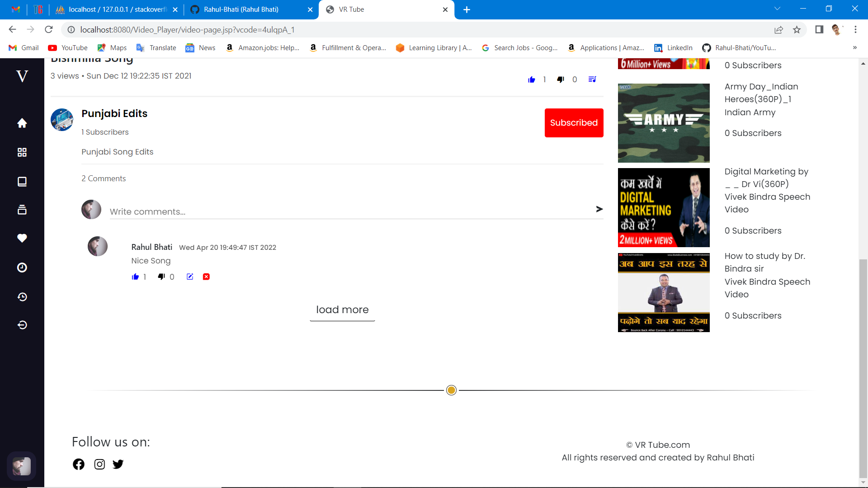Click the home icon in sidebar
Viewport: 868px width, 488px height.
22,123
